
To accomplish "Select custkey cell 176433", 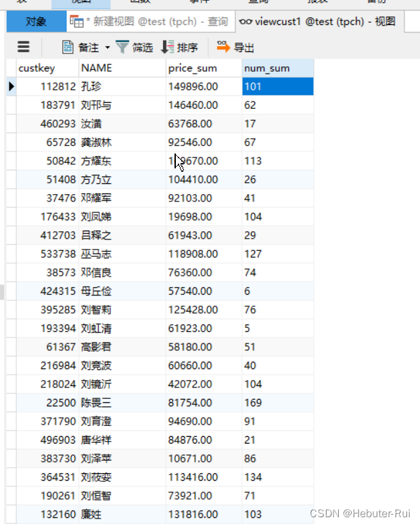I will (47, 217).
